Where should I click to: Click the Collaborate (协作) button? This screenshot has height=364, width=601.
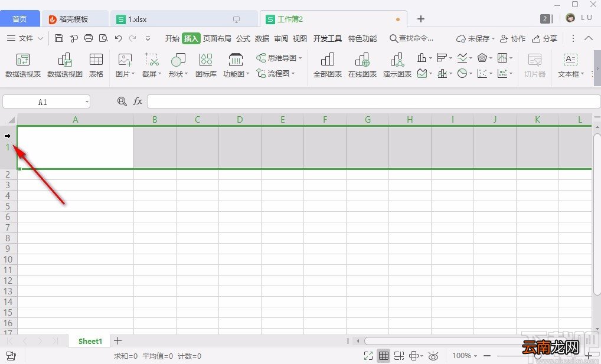click(x=513, y=39)
